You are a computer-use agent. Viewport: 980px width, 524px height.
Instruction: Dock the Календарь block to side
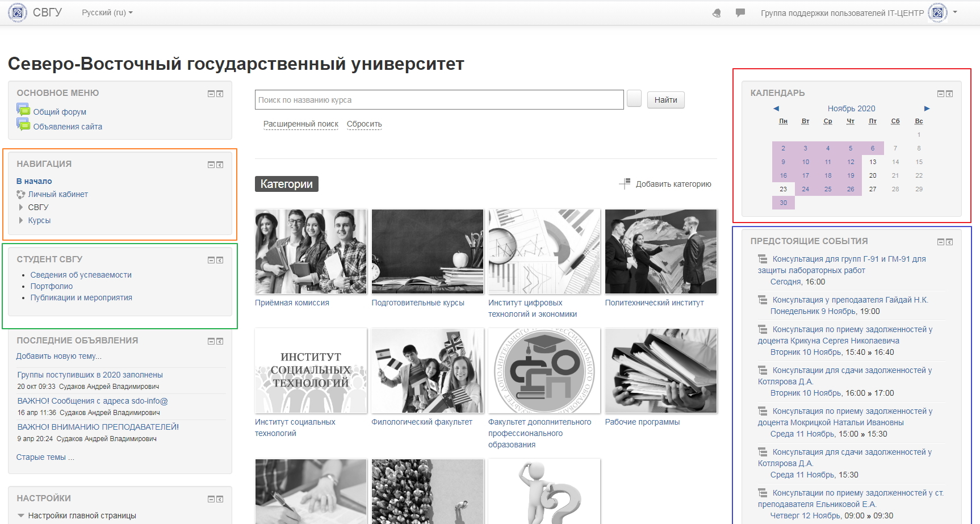[949, 94]
